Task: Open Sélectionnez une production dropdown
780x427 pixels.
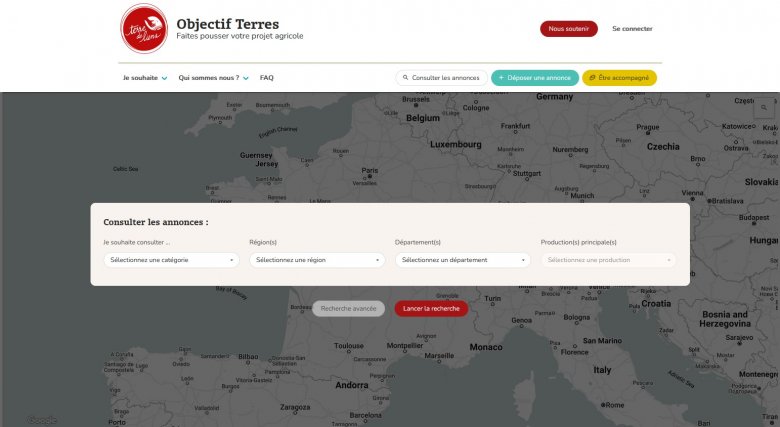Action: (608, 260)
